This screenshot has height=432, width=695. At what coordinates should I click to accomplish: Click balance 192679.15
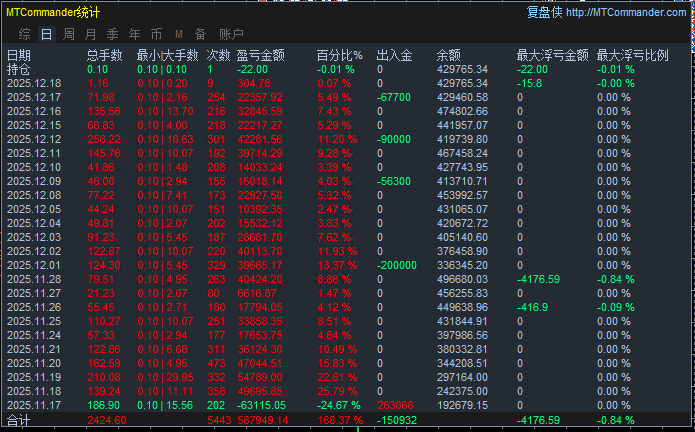click(x=462, y=405)
